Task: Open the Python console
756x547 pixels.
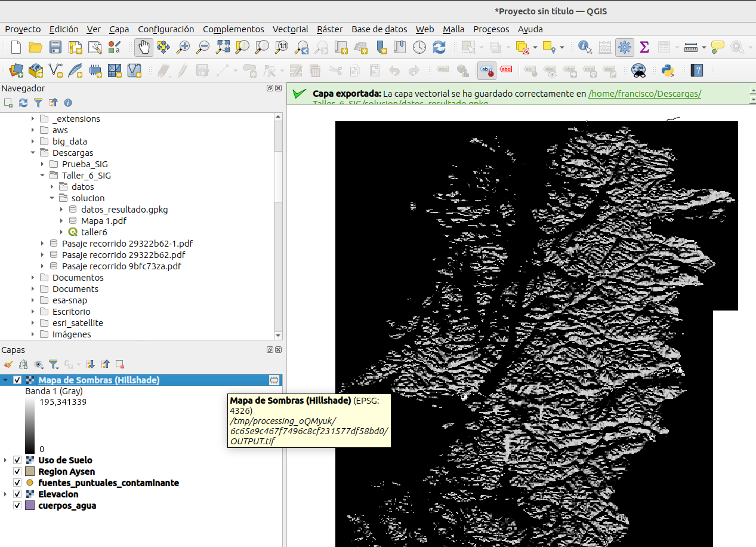Action: click(x=668, y=71)
